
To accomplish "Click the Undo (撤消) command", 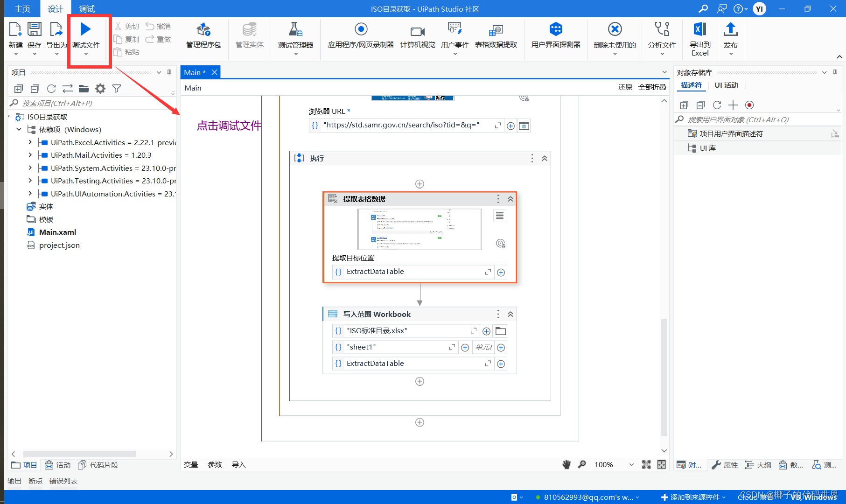I will (x=158, y=27).
